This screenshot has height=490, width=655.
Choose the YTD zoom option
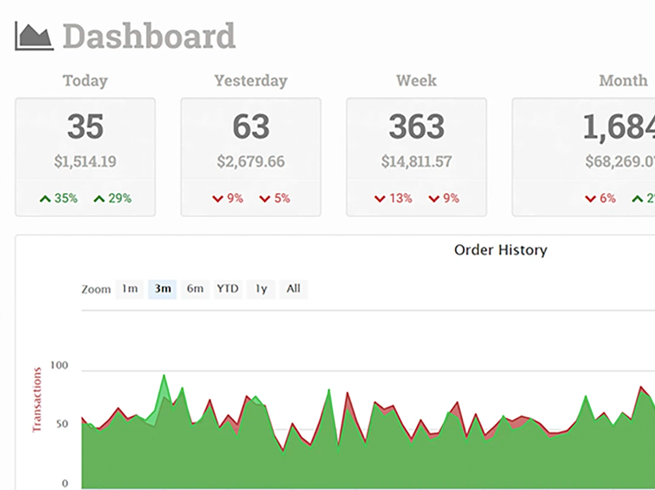[228, 289]
